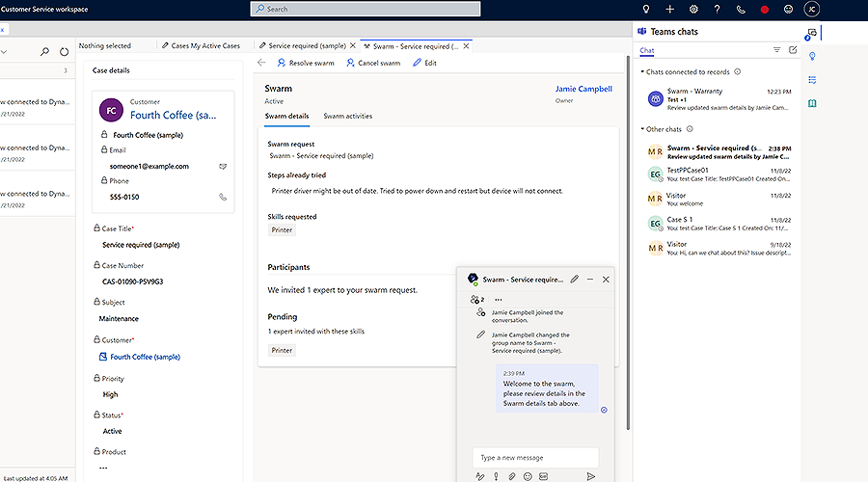The image size is (868, 482).
Task: Close the Swarm - Service required tab
Action: 466,46
